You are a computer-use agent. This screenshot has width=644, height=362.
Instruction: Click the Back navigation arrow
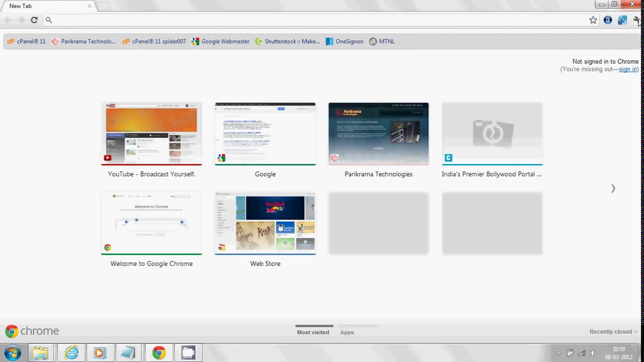7,20
